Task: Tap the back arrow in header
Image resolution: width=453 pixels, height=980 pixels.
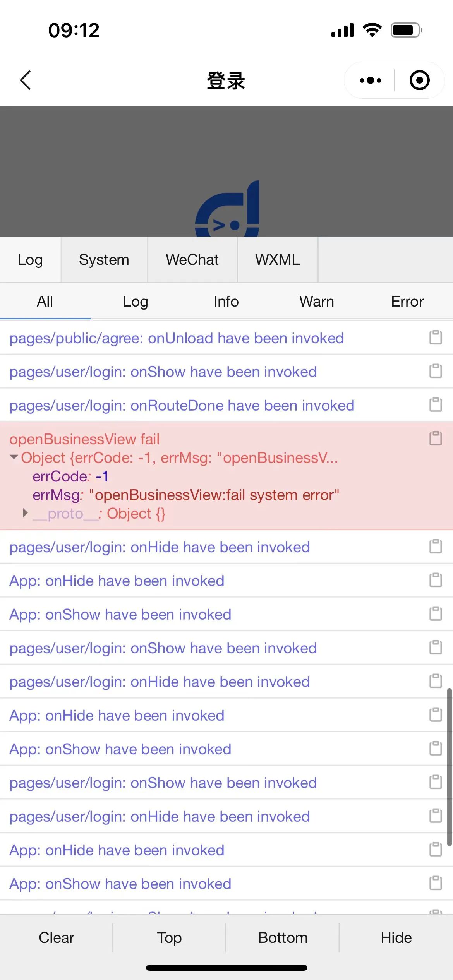Action: (x=26, y=81)
